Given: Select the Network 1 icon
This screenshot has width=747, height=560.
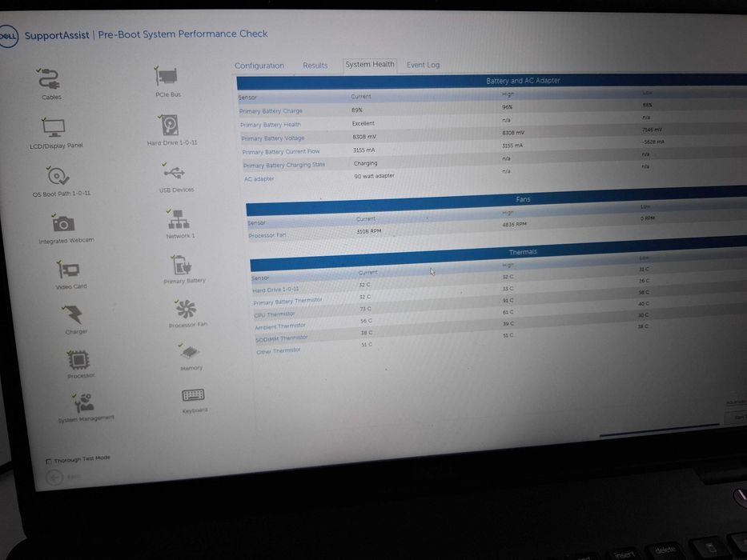Looking at the screenshot, I should pos(178,219).
